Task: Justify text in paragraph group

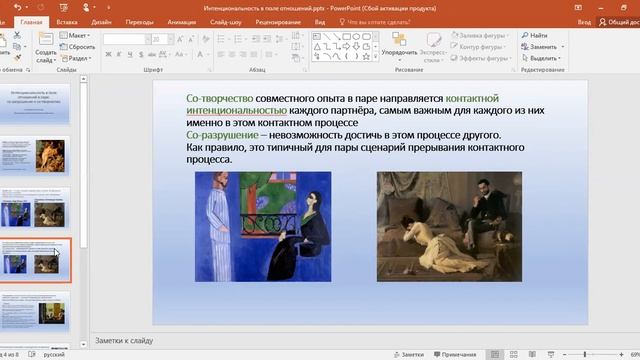Action: pyautogui.click(x=254, y=54)
